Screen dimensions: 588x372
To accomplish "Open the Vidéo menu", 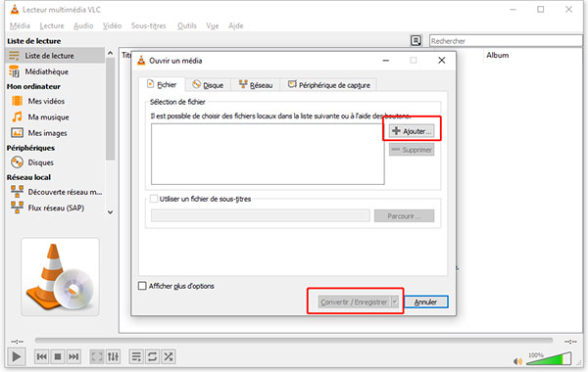I will pyautogui.click(x=112, y=25).
